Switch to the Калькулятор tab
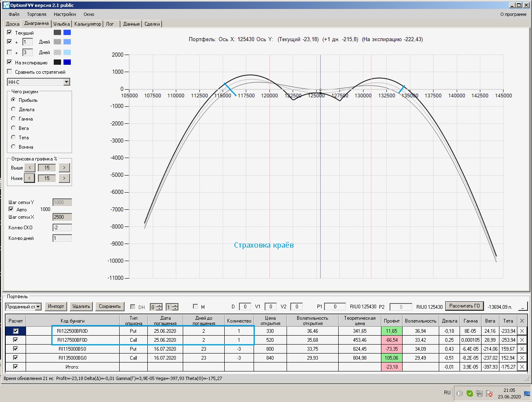 click(x=88, y=24)
